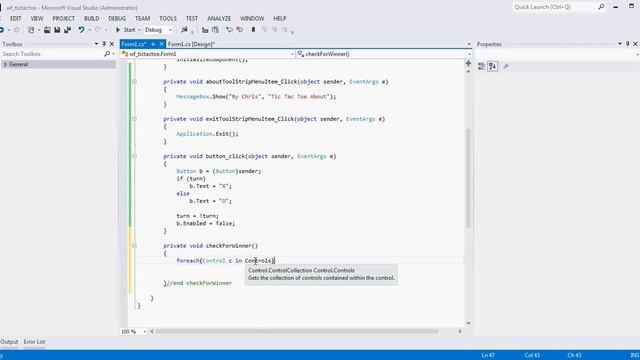Start debugging with the green Start button

point(125,30)
